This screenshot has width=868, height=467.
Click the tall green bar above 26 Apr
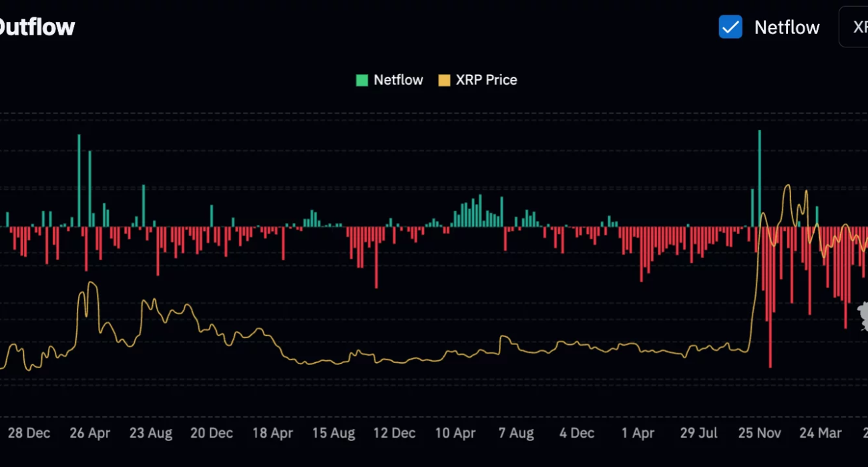coord(79,180)
